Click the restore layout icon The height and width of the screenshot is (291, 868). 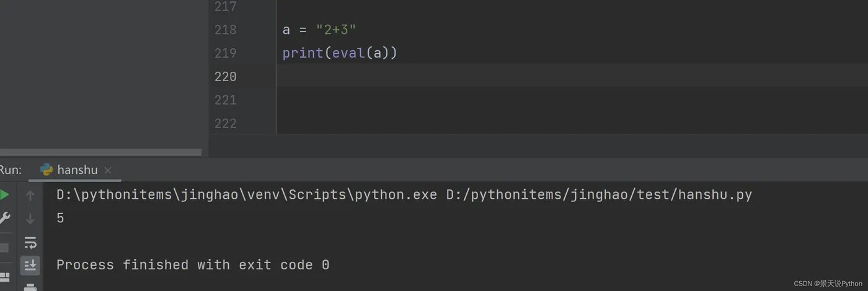[x=4, y=277]
